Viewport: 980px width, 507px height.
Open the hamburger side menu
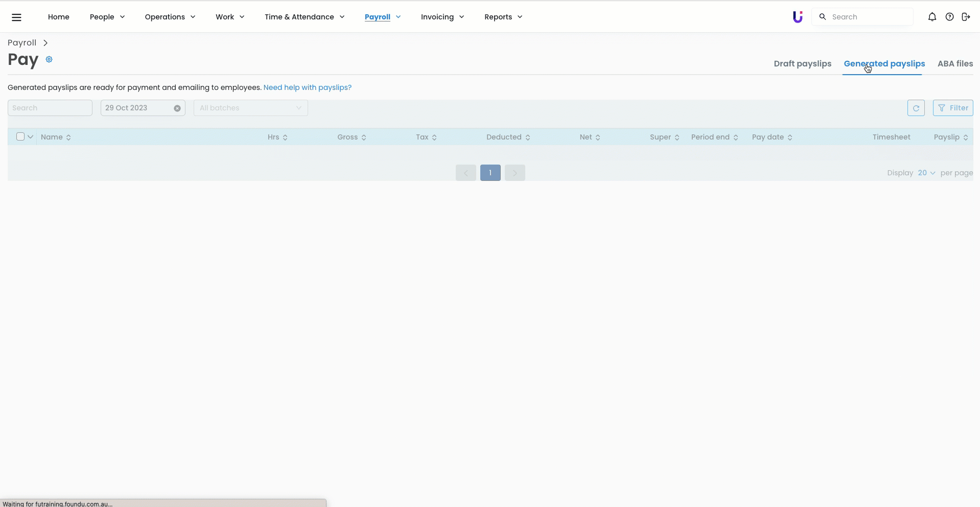(x=16, y=17)
